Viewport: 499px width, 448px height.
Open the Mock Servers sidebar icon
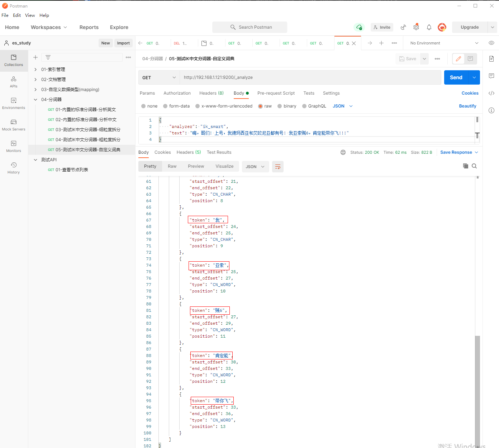(14, 125)
